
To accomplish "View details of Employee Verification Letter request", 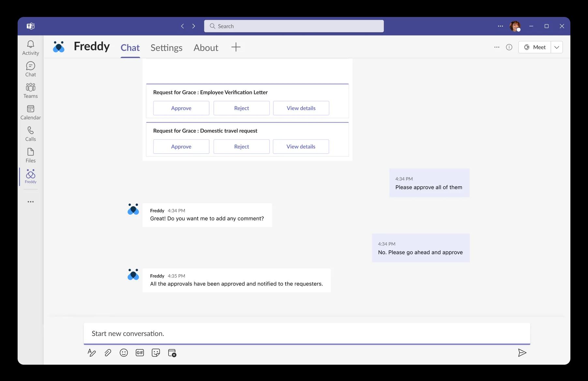I will coord(301,108).
